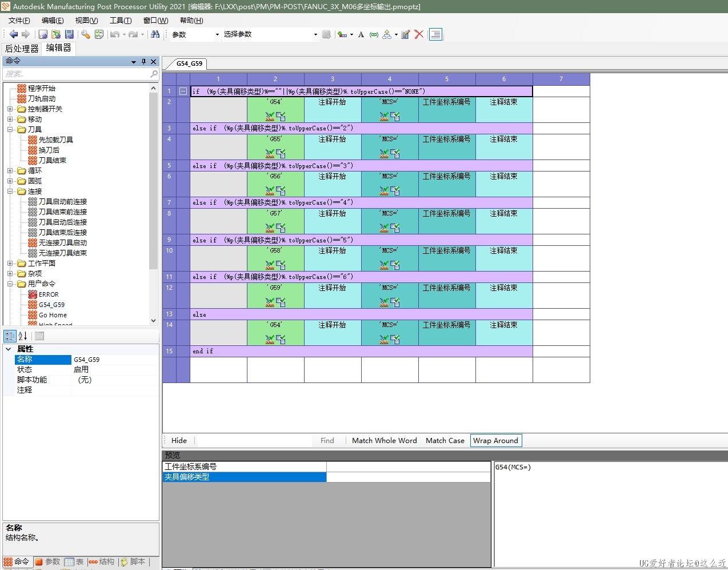Toggle the Wrap Around option
The image size is (728, 570).
tap(495, 440)
